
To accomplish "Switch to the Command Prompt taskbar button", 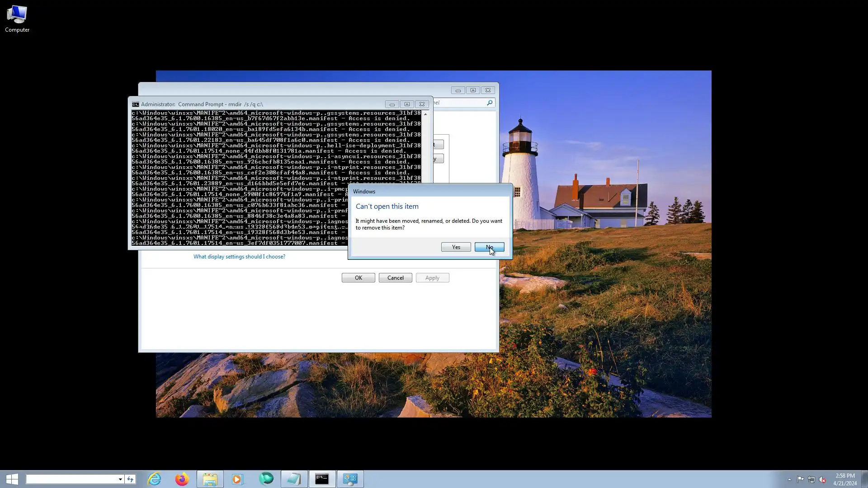I will coord(322,479).
